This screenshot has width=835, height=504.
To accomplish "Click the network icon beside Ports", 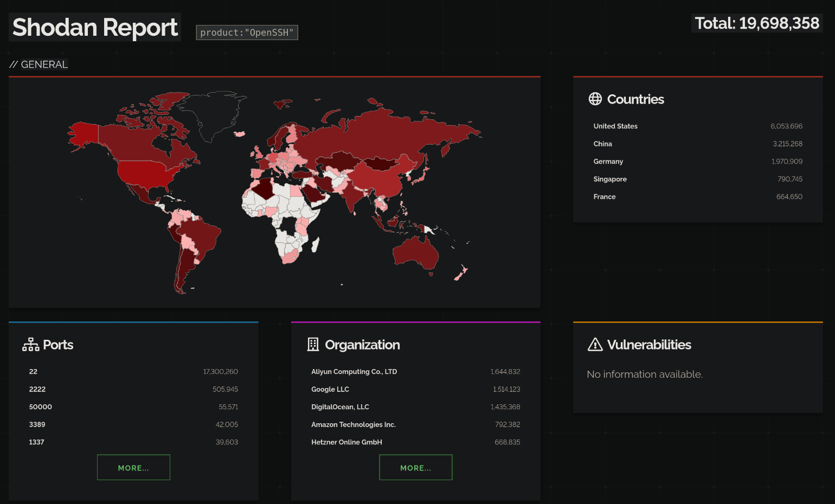I will (30, 345).
